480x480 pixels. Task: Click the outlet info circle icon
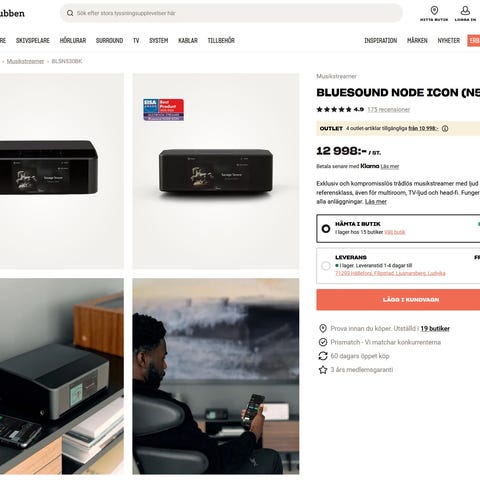[445, 129]
